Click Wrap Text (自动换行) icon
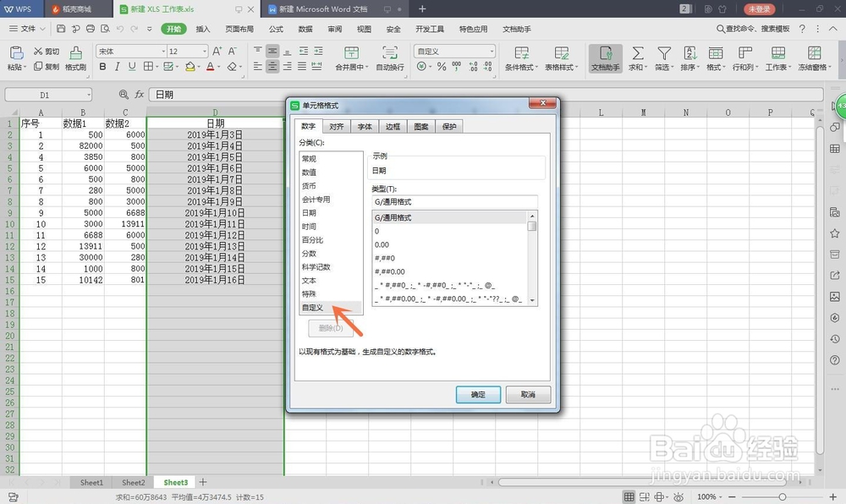The height and width of the screenshot is (504, 846). point(389,52)
